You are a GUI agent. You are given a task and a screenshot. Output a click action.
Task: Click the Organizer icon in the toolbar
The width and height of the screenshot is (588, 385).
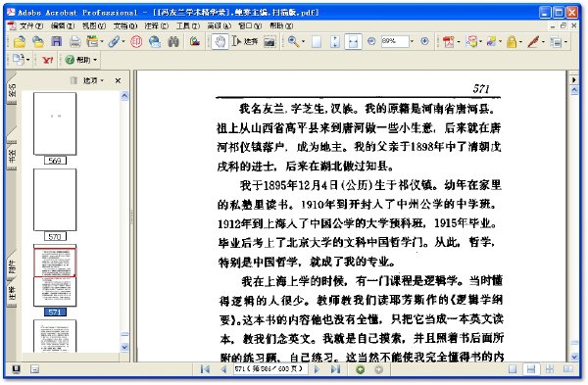coord(92,41)
